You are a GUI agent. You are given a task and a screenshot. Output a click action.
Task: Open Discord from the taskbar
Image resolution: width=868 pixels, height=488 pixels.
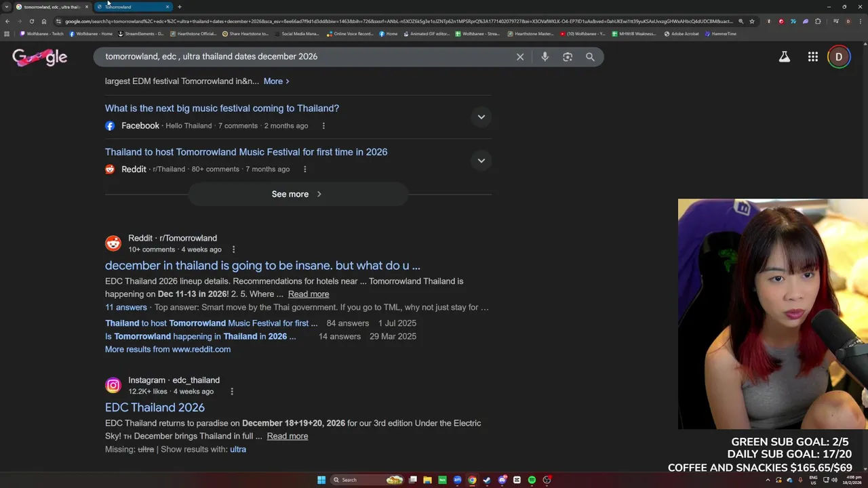click(x=502, y=480)
